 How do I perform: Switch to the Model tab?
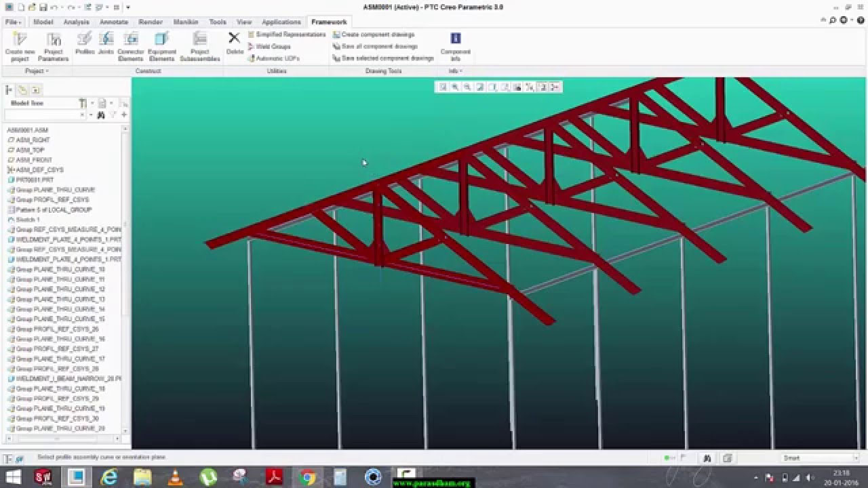pos(43,22)
